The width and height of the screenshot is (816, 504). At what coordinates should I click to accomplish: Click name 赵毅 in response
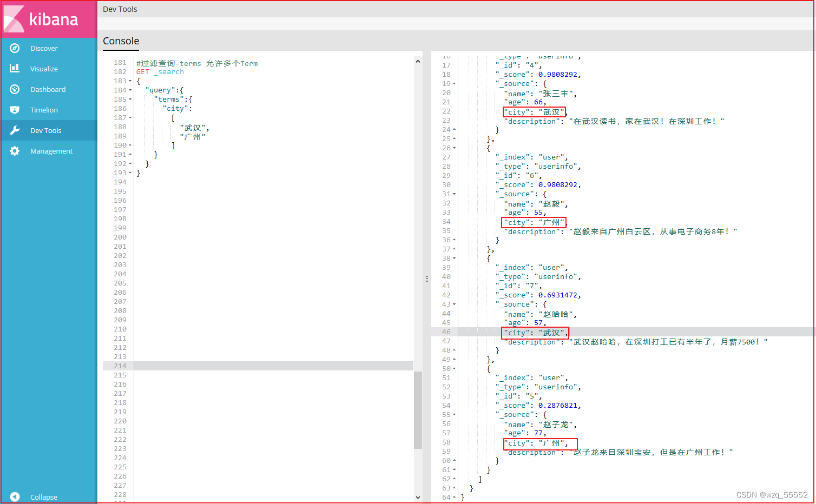(551, 204)
